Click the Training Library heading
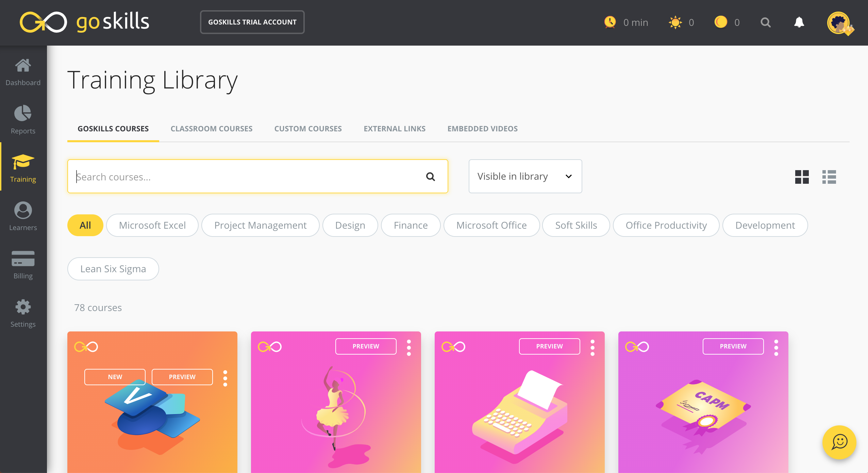This screenshot has height=473, width=868. coord(152,80)
